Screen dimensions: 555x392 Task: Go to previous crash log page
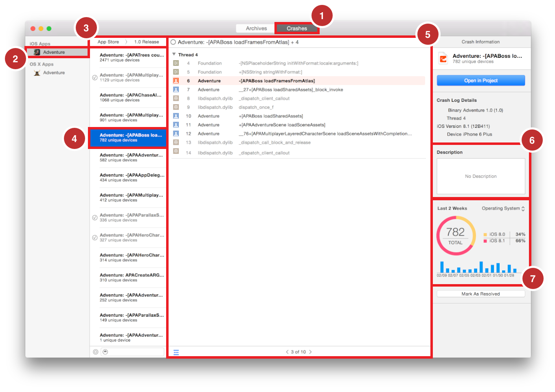coord(287,352)
